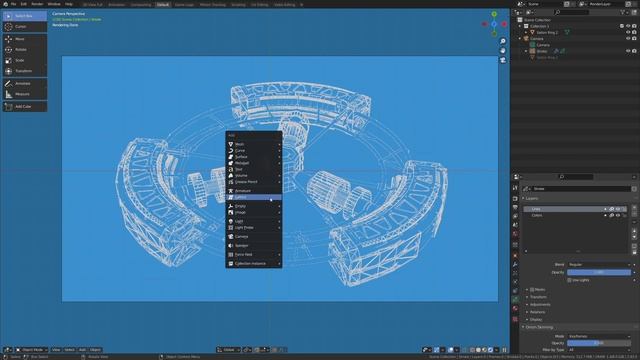
Task: Select the Select Box tool
Action: (25, 16)
